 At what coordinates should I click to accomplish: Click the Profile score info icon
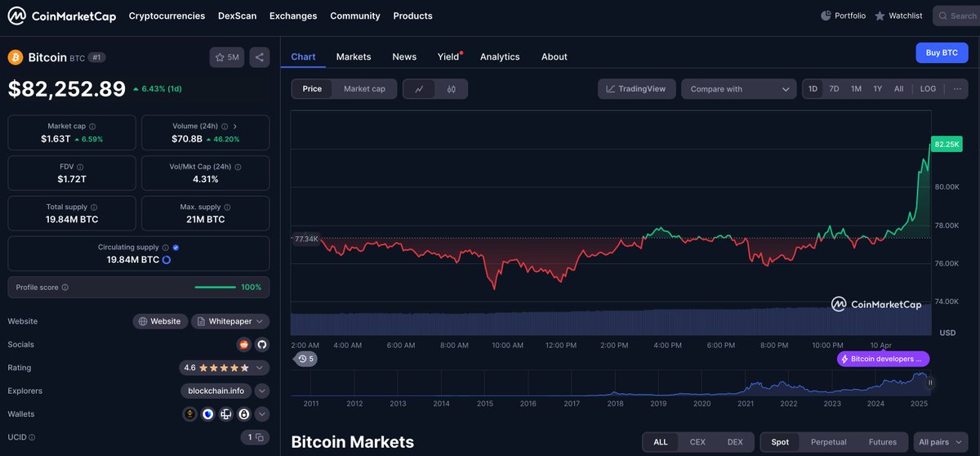tap(65, 288)
